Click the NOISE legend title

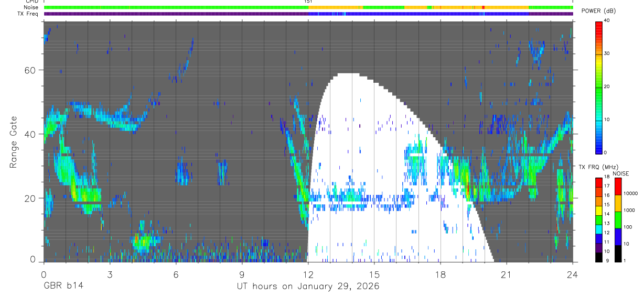click(x=621, y=173)
